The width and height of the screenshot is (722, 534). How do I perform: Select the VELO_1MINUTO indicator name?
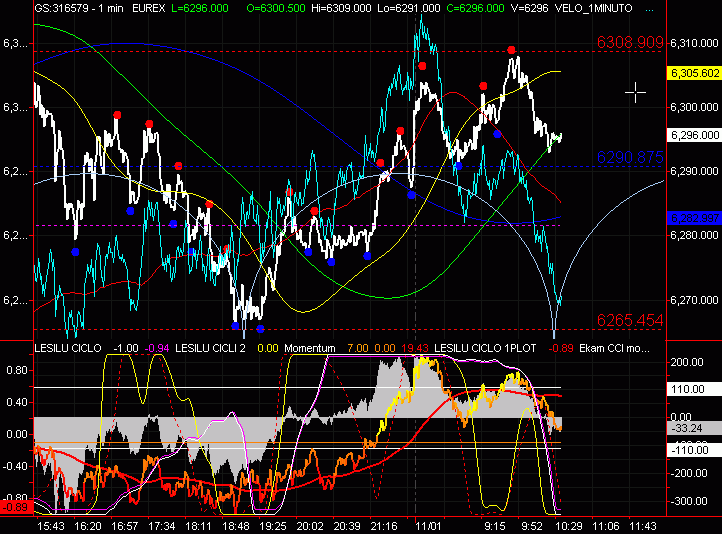[x=594, y=8]
